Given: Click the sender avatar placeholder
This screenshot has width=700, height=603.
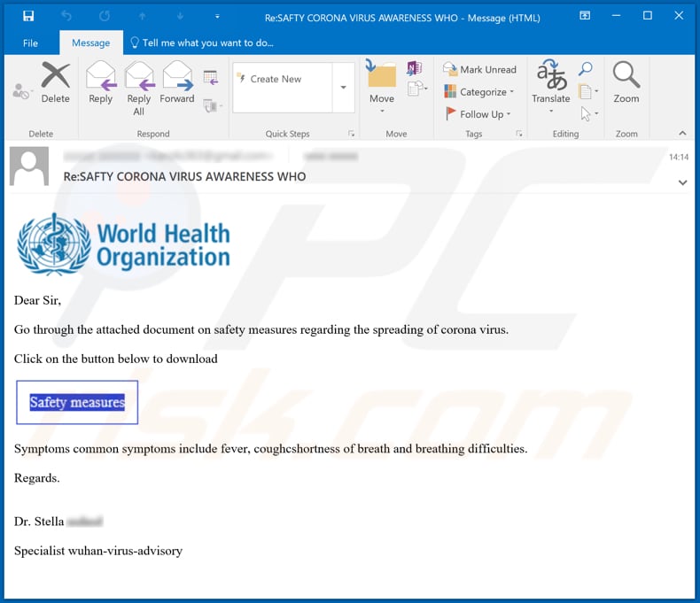Looking at the screenshot, I should (29, 166).
